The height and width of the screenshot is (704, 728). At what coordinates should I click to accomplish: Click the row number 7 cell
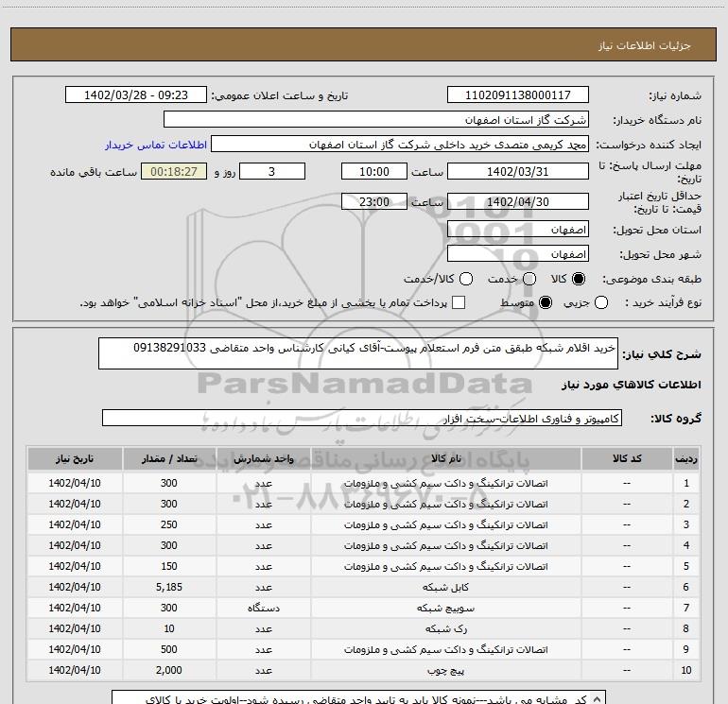point(686,608)
